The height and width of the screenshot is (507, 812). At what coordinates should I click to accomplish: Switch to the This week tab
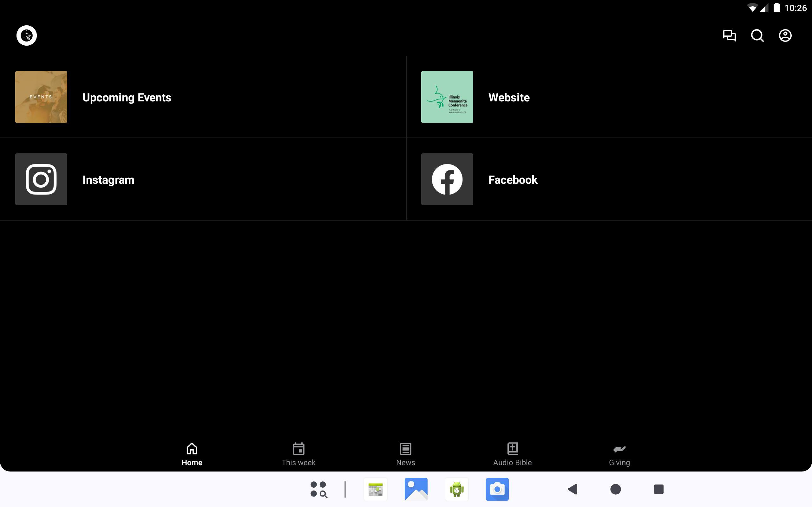click(x=298, y=454)
